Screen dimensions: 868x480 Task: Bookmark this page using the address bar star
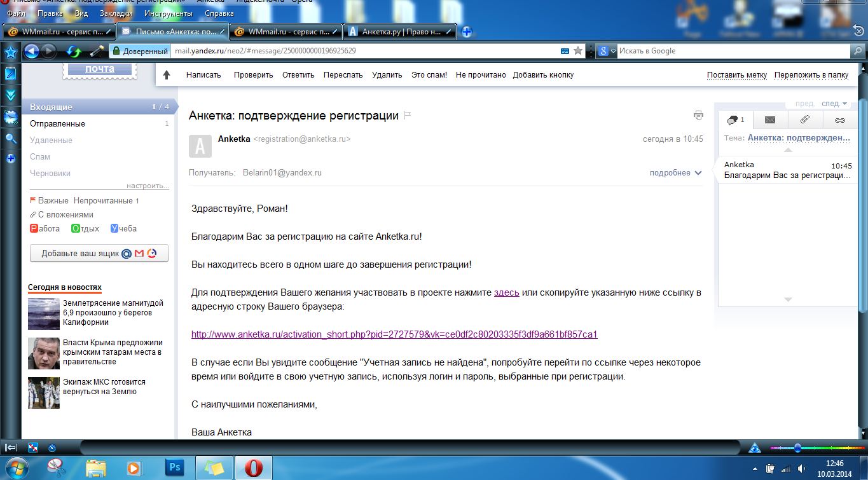coord(578,51)
